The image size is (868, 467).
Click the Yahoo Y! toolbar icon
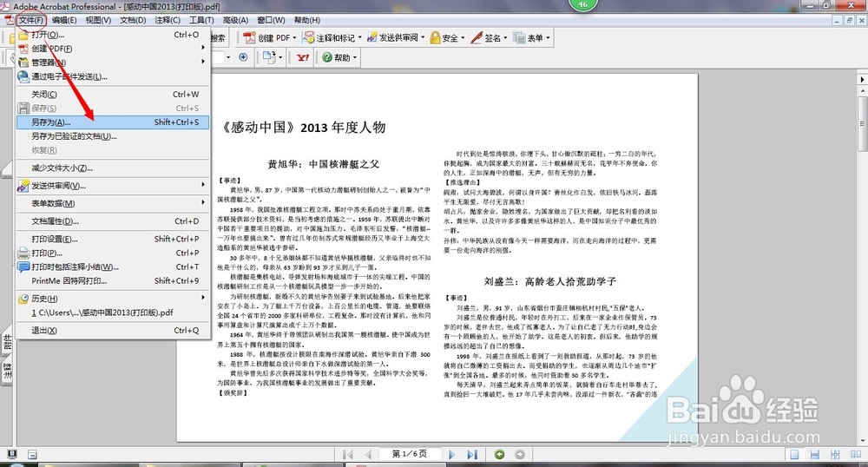pos(303,57)
